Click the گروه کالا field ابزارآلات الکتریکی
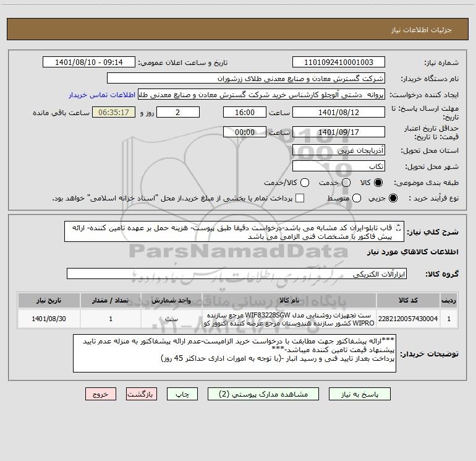 tap(237, 274)
